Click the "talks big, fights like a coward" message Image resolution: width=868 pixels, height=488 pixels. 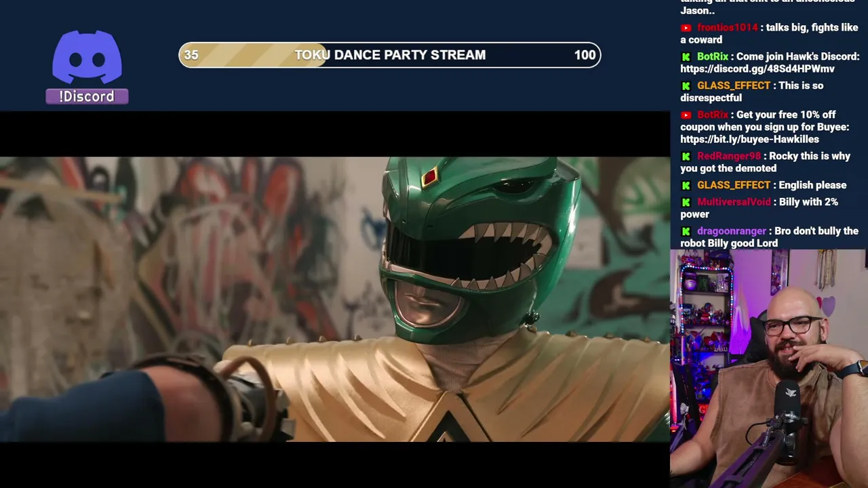click(x=770, y=34)
